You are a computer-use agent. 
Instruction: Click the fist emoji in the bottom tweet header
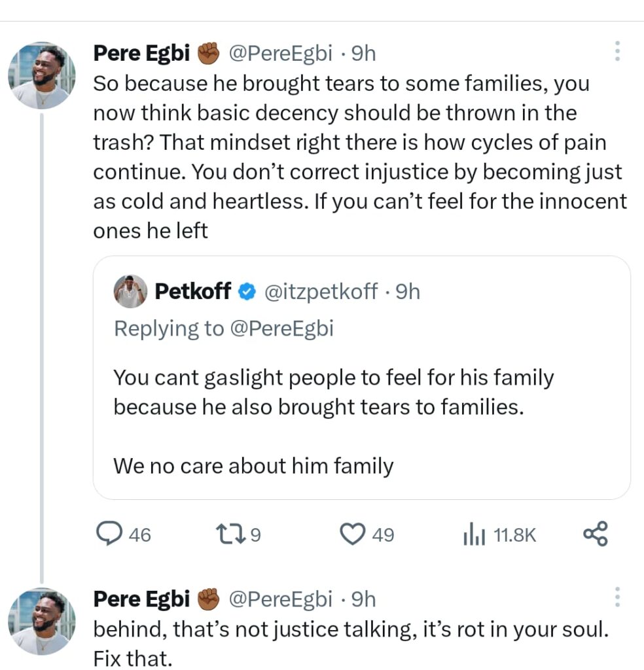208,599
